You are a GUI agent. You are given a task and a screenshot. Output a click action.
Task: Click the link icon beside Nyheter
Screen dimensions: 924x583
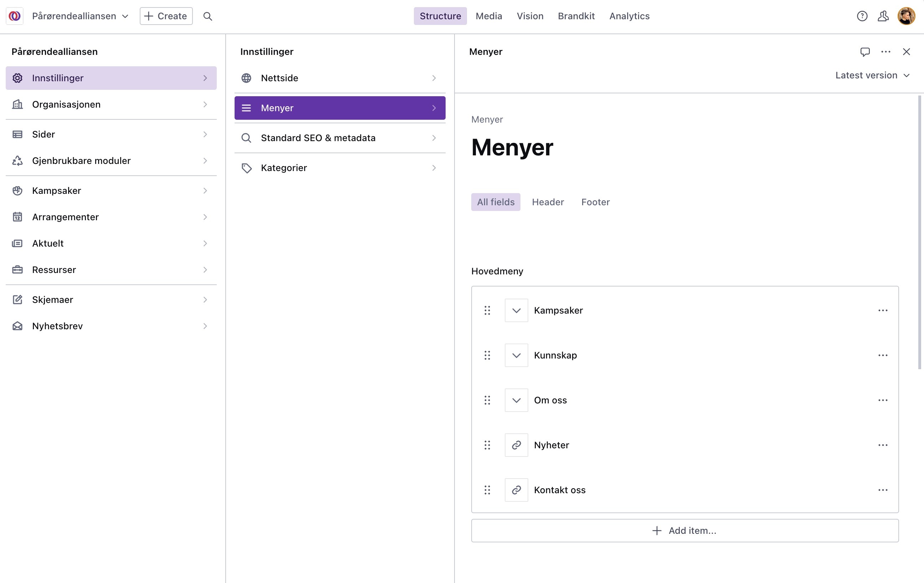(516, 445)
